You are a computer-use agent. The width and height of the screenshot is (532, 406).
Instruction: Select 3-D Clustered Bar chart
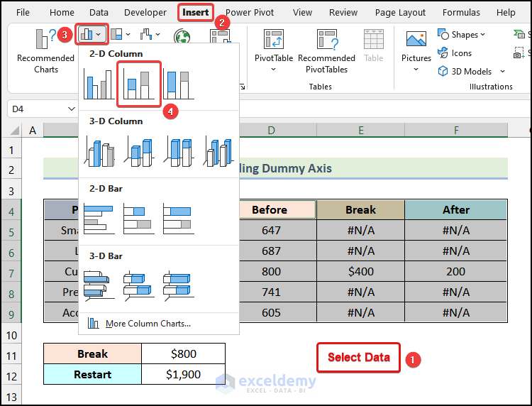click(99, 286)
